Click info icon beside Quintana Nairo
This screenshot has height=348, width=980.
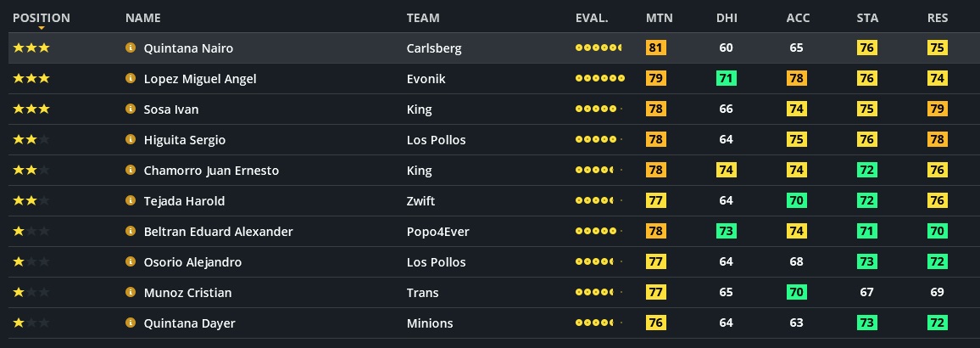[131, 48]
